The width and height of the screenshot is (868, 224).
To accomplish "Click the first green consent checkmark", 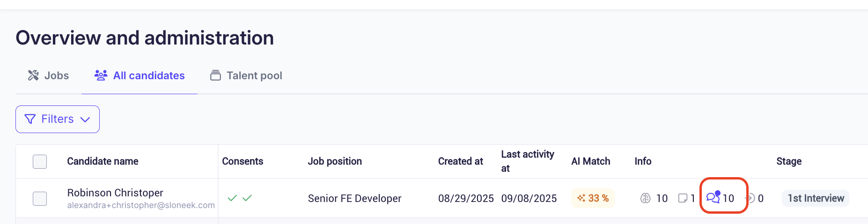I will coord(232,198).
